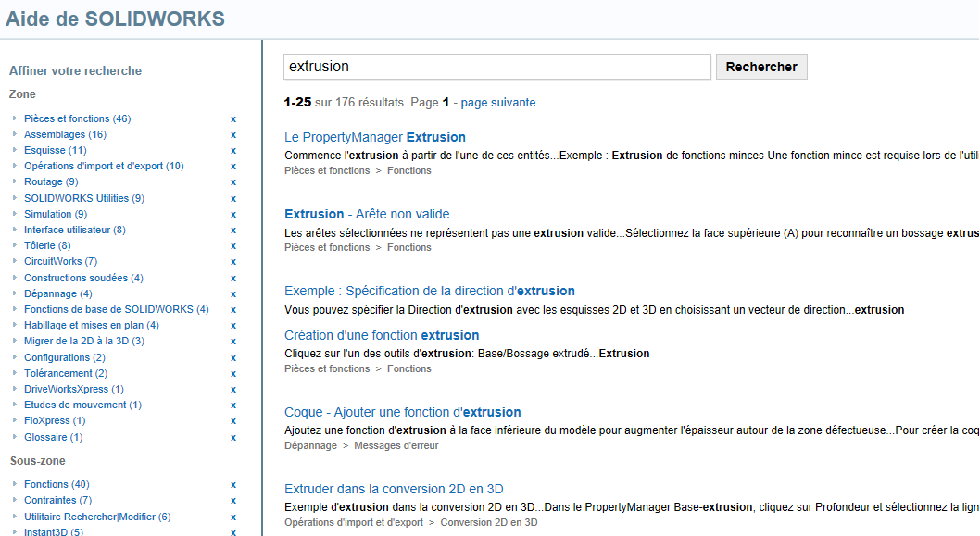Exclude Pièces et fonctions with its x
The image size is (980, 536).
coord(233,119)
